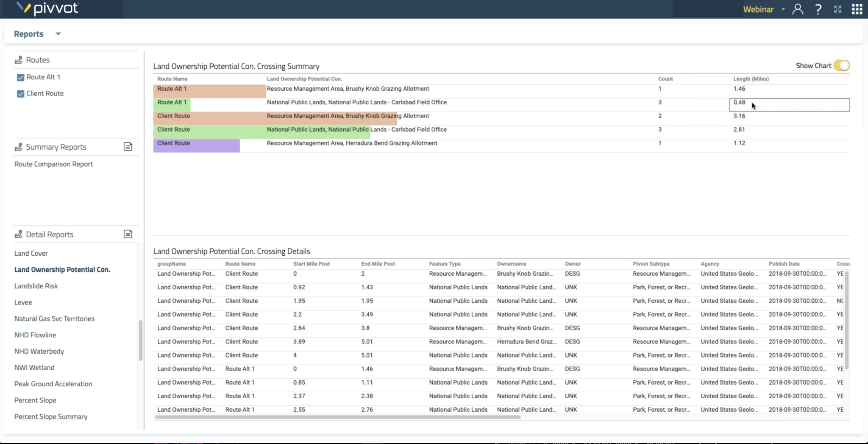Click the Routes section icon

tap(18, 60)
